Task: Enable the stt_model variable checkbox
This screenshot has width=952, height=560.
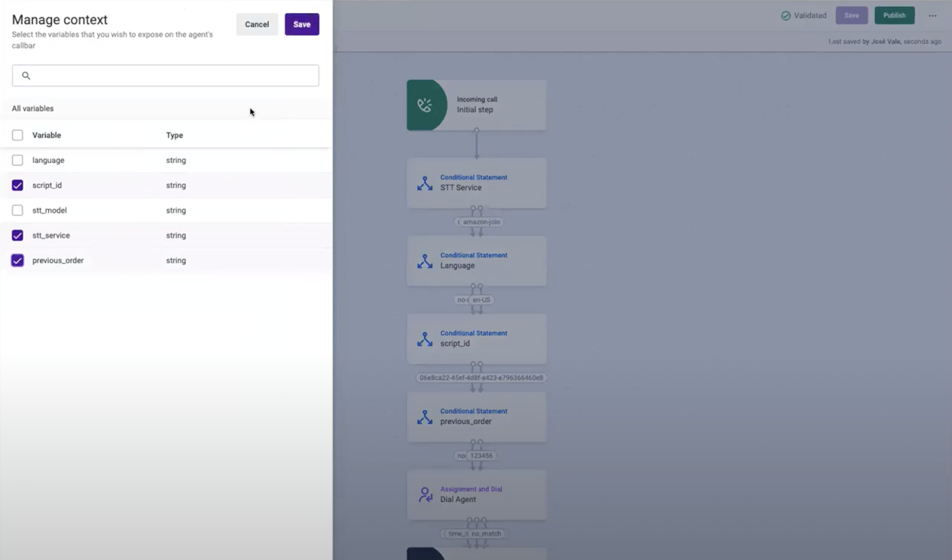Action: (17, 210)
